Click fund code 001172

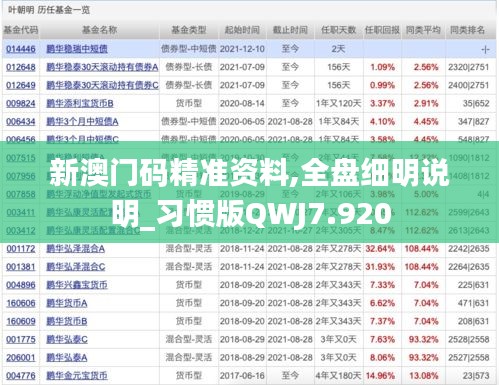click(21, 249)
